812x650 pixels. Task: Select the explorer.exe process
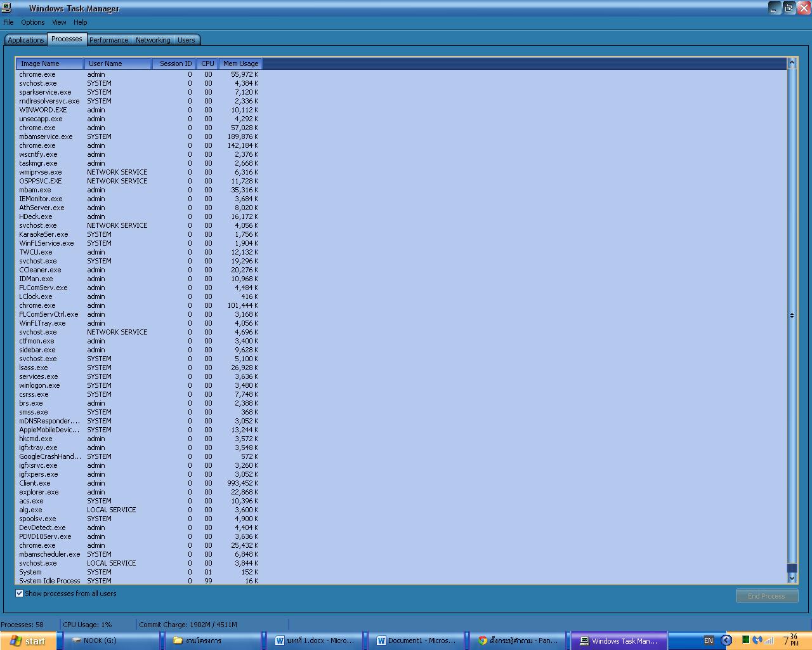[138, 492]
